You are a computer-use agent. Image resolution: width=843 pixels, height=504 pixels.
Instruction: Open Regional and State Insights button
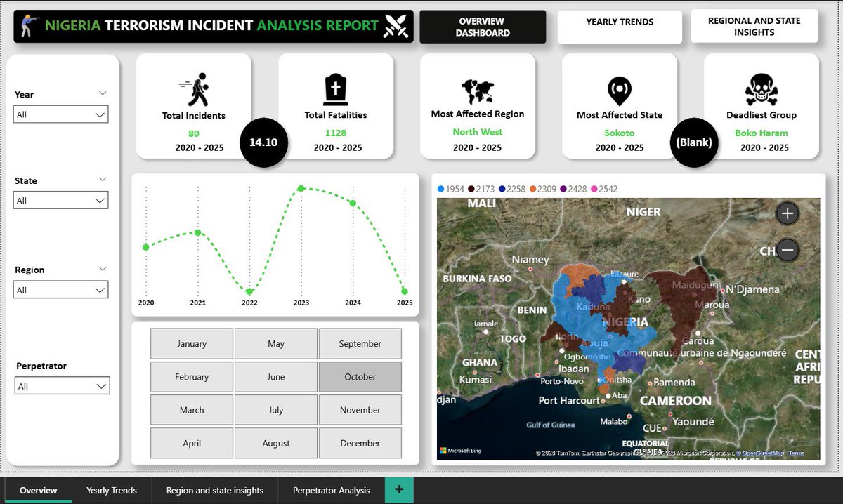754,27
